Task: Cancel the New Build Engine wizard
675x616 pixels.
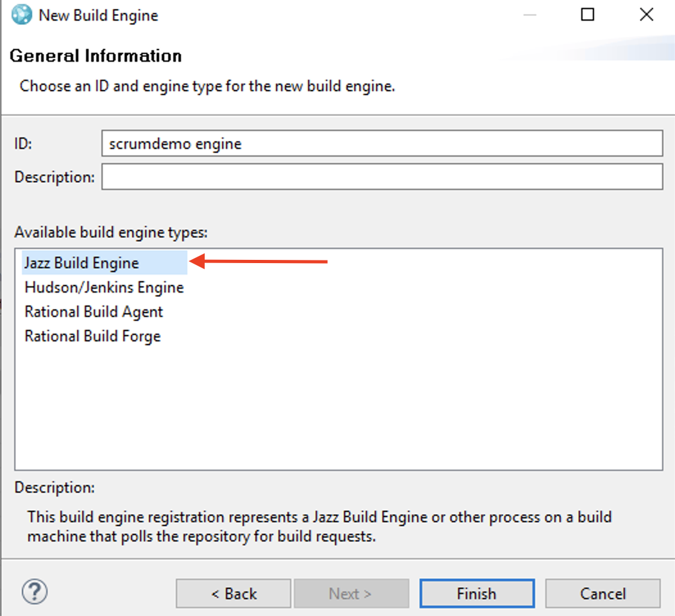Action: coord(602,593)
